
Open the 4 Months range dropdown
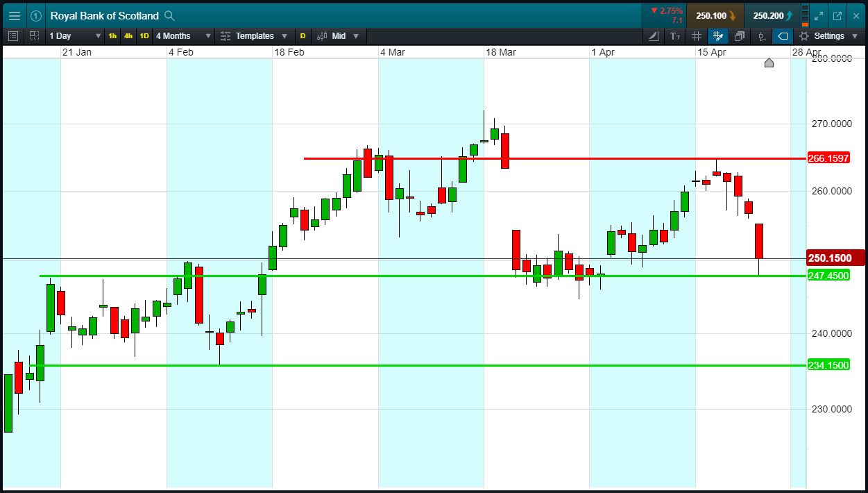click(183, 36)
